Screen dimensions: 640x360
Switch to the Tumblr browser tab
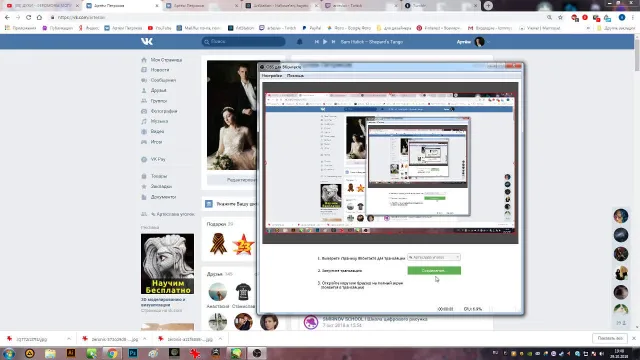point(440,6)
